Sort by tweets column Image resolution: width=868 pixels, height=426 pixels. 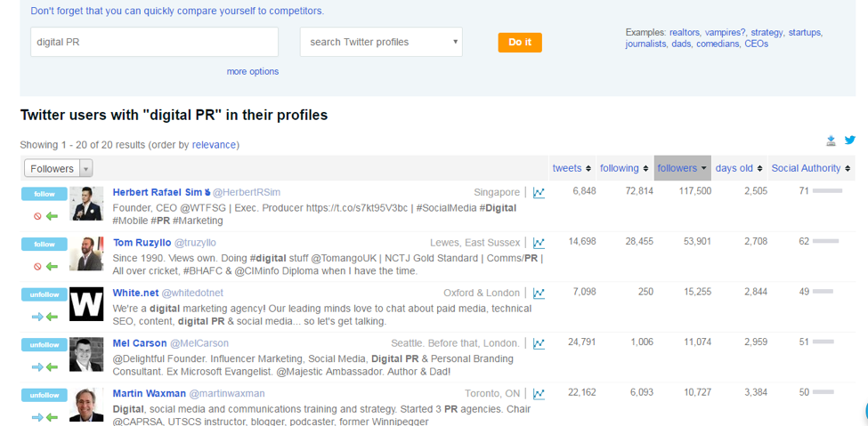pyautogui.click(x=572, y=168)
